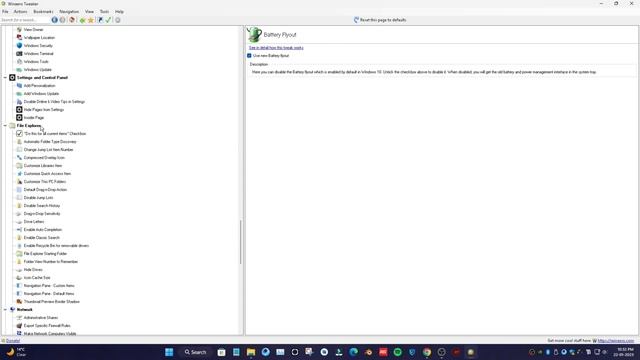This screenshot has height=360, width=640.
Task: Open the File menu
Action: 5,12
